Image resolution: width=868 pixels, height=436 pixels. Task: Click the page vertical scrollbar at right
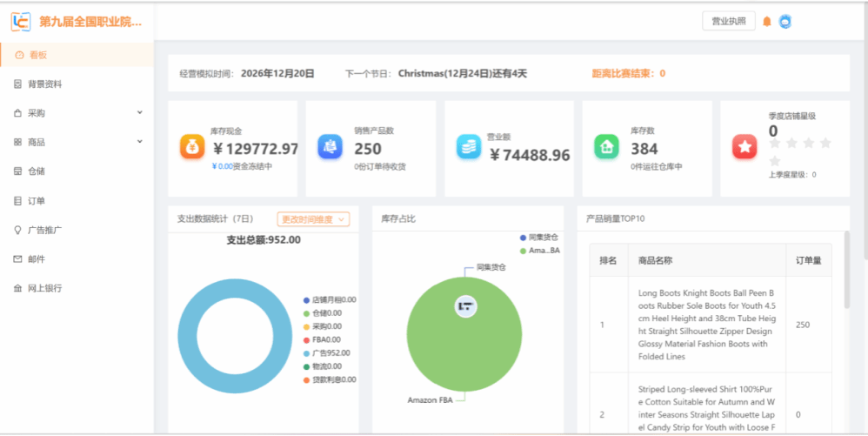(x=865, y=131)
